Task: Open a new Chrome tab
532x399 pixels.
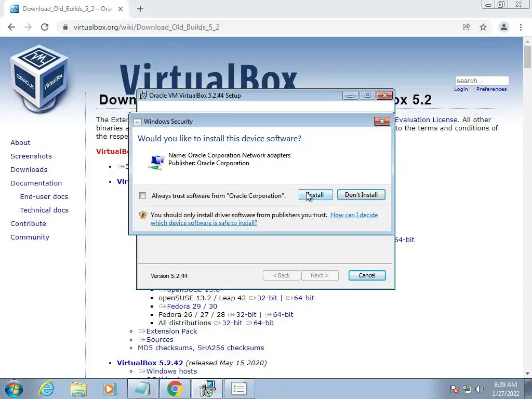Action: point(140,9)
